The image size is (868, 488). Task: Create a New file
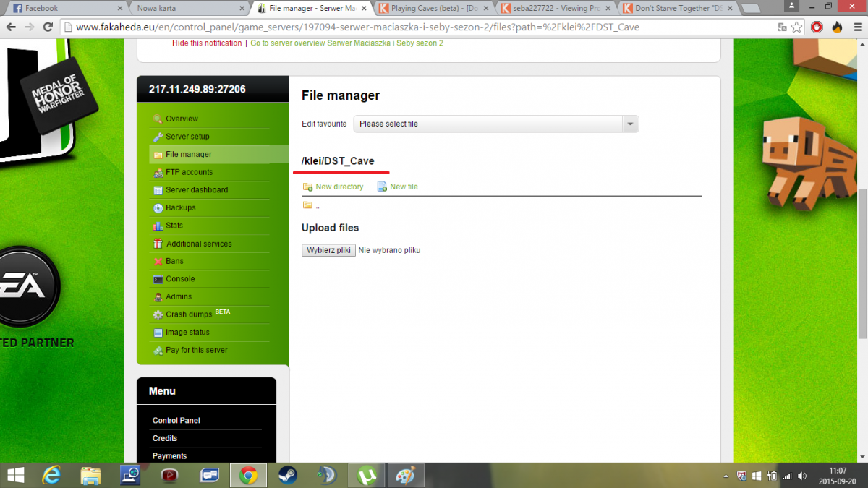(x=404, y=187)
